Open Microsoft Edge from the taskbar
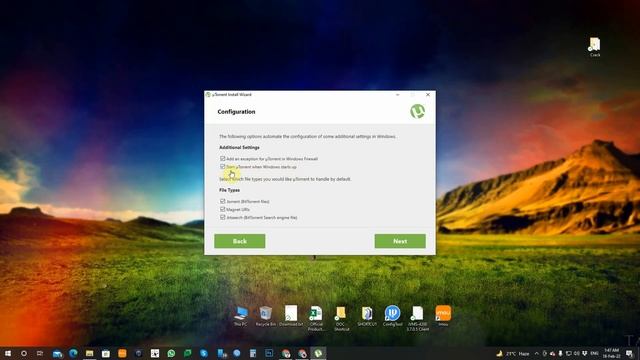This screenshot has height=360, width=640. coord(73,353)
